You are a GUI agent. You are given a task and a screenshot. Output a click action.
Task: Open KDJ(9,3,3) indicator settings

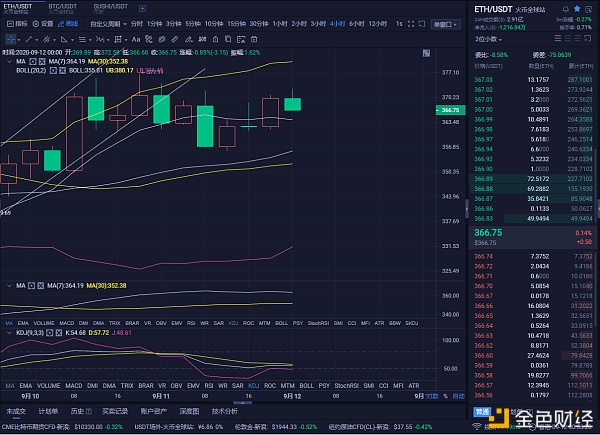[x=50, y=333]
